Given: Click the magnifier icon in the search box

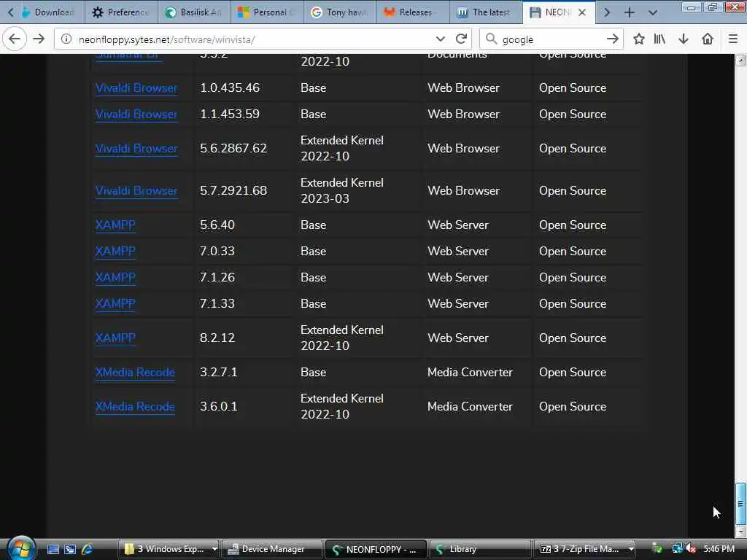Looking at the screenshot, I should click(491, 39).
